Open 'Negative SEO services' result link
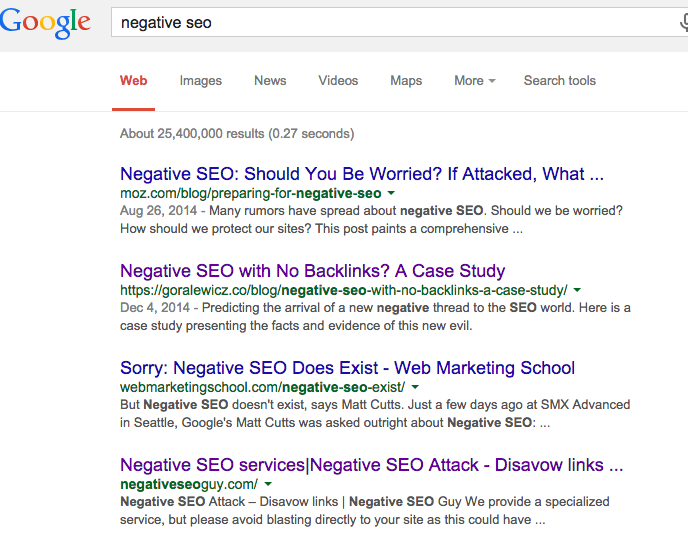 tap(371, 465)
